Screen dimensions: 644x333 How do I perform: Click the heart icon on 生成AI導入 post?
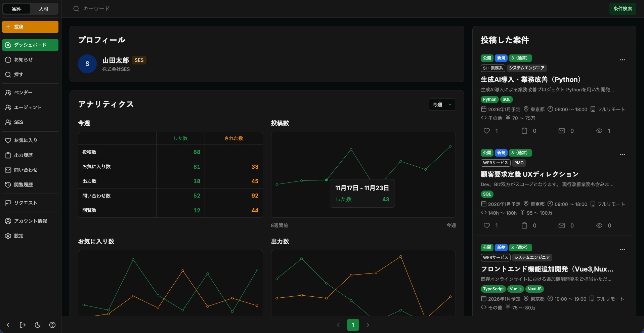point(487,131)
